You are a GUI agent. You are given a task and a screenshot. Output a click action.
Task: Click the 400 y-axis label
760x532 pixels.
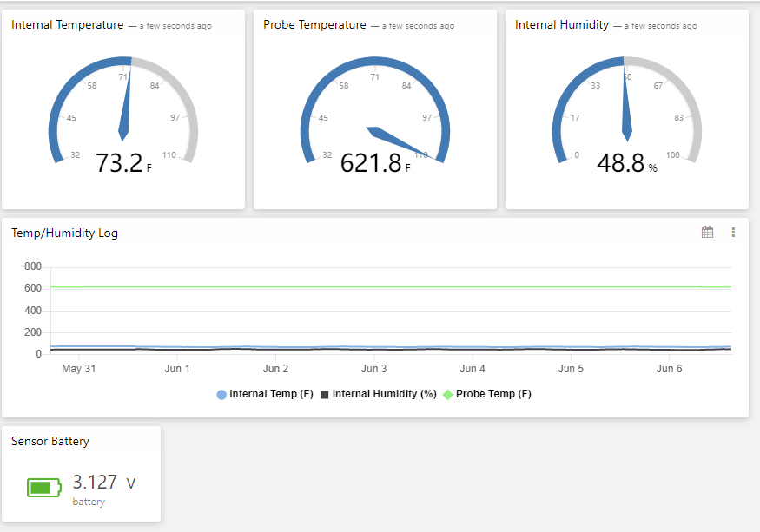[33, 310]
